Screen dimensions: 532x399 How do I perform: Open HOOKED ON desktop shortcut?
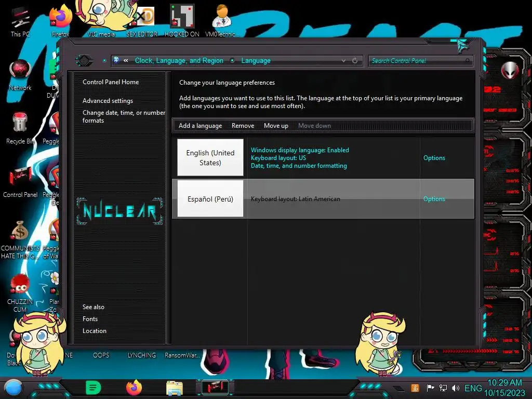(x=182, y=20)
